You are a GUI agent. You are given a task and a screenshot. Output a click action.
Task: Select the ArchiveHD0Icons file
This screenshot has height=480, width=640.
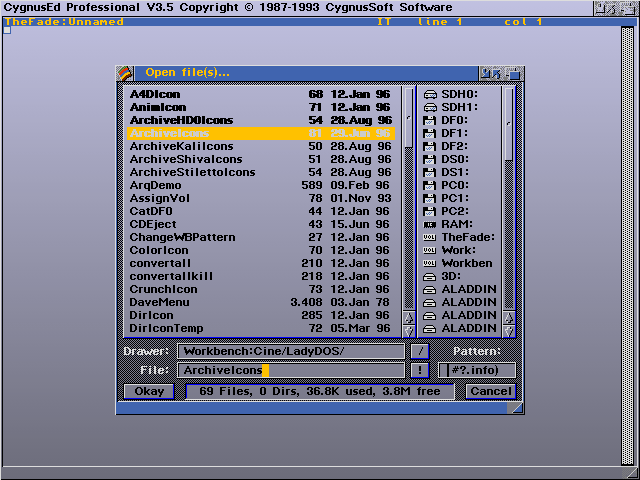point(261,120)
